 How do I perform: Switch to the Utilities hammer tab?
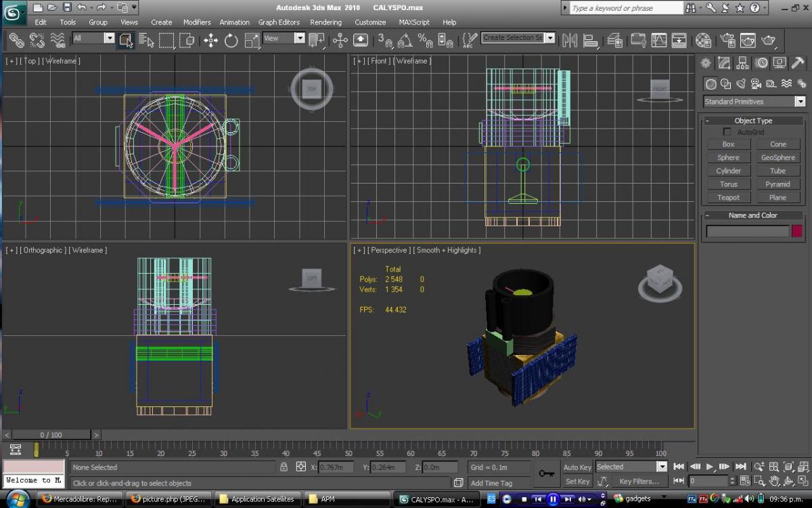coord(797,63)
